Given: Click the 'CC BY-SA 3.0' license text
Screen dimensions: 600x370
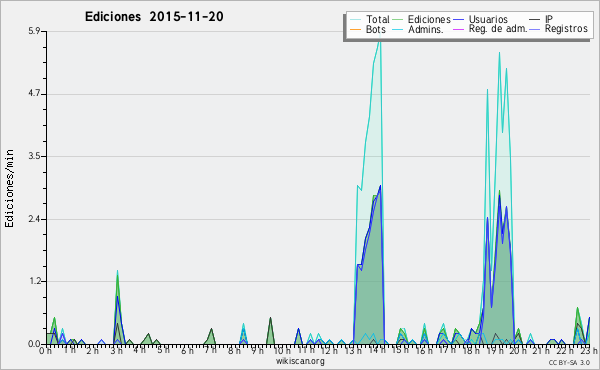Looking at the screenshot, I should tap(569, 362).
